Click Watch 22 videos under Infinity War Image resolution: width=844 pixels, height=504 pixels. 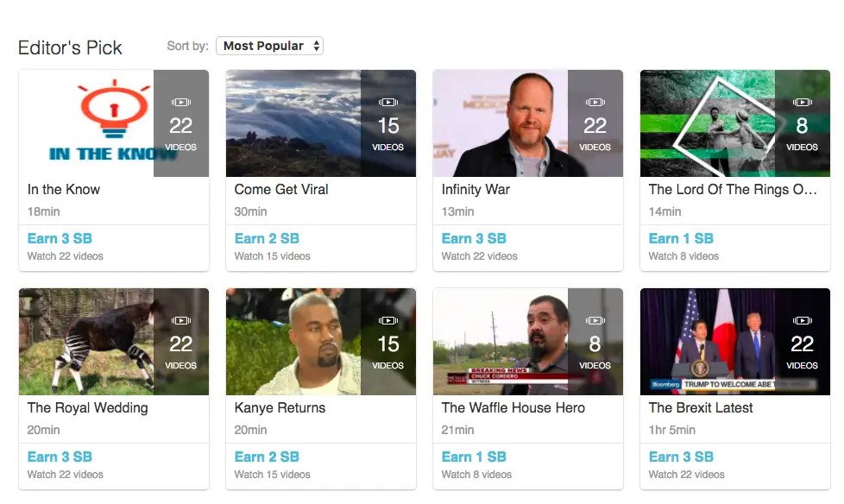pos(480,256)
